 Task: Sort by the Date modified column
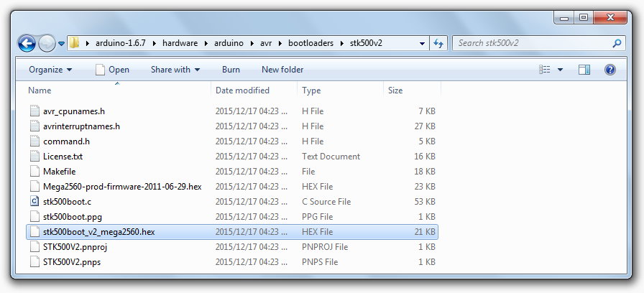pos(242,90)
